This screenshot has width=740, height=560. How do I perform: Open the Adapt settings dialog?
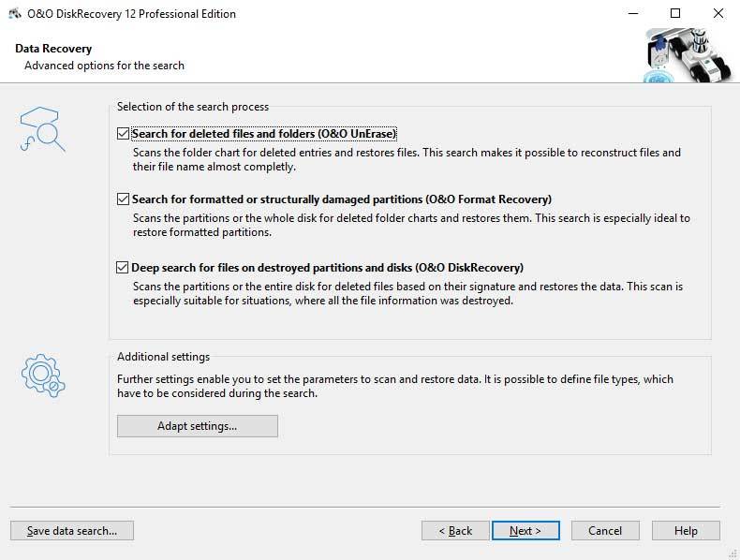[x=198, y=426]
